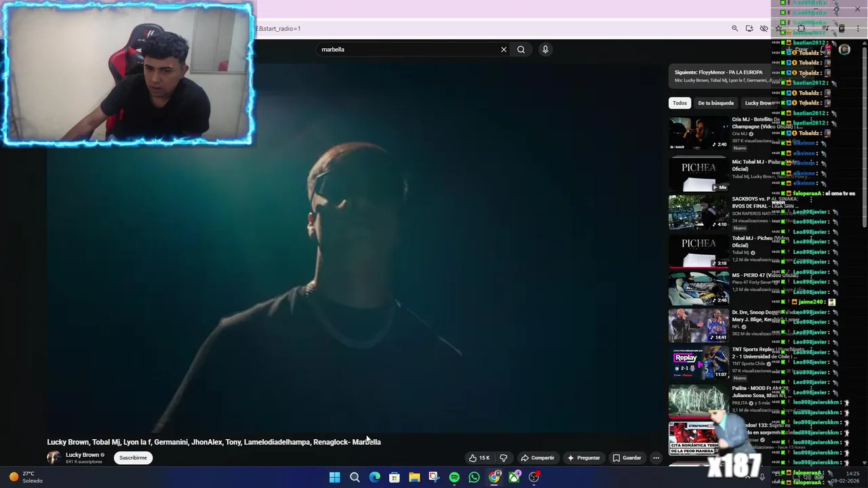Open TNT Sports Replay 11:07 thumbnail
Screen dimensions: 868x488
point(698,363)
